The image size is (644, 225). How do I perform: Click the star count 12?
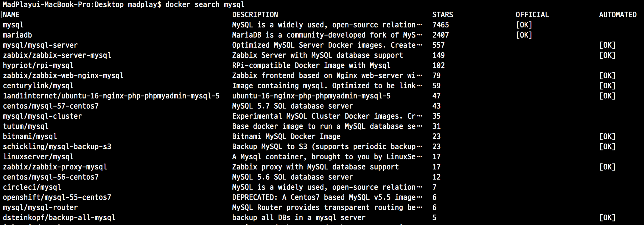(x=436, y=177)
